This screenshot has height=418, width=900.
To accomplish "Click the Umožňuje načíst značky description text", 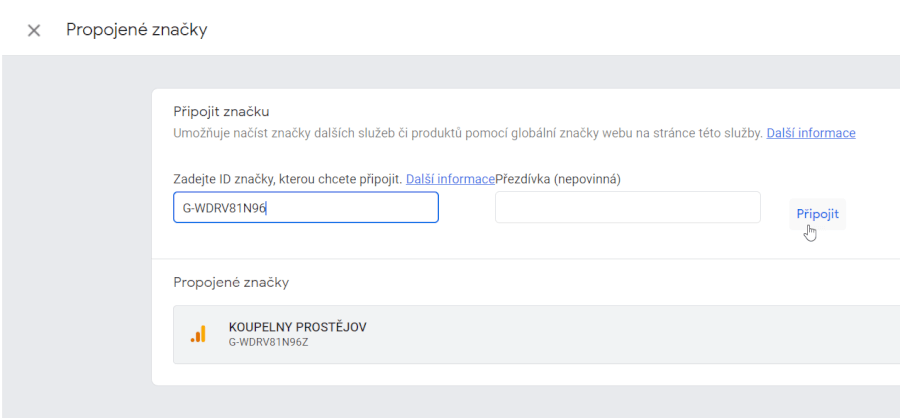I will click(468, 133).
